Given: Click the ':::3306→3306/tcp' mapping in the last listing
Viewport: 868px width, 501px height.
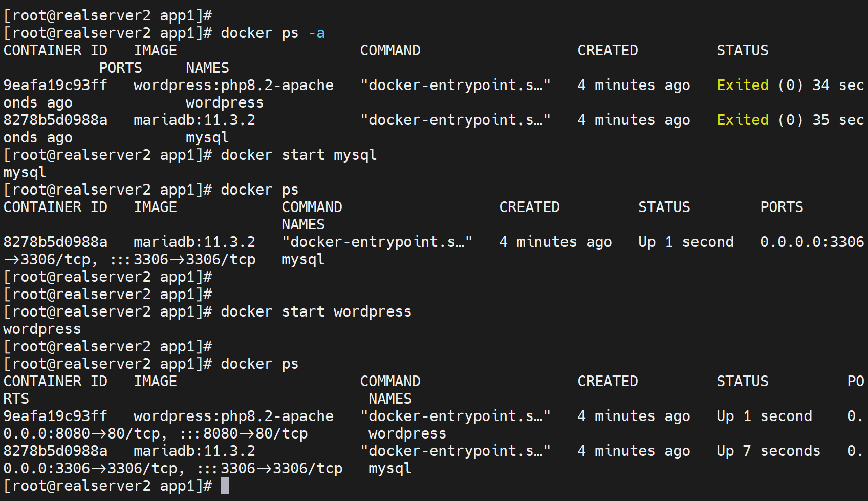Looking at the screenshot, I should (270, 468).
